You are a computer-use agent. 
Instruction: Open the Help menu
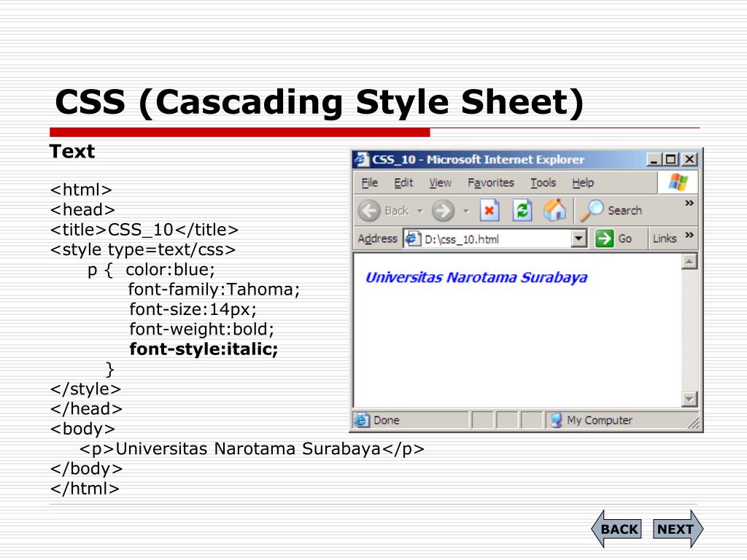(583, 183)
